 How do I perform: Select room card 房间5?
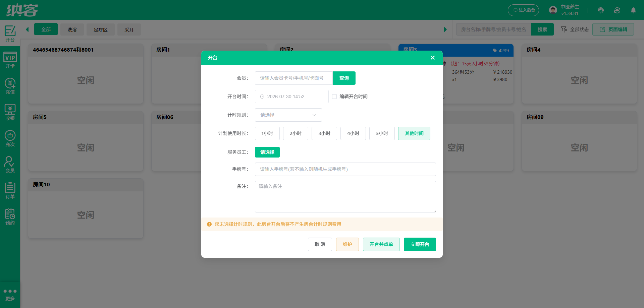pyautogui.click(x=86, y=141)
